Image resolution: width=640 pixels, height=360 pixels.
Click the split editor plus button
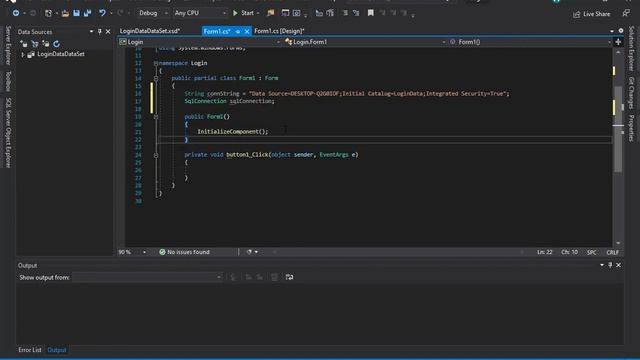[618, 42]
